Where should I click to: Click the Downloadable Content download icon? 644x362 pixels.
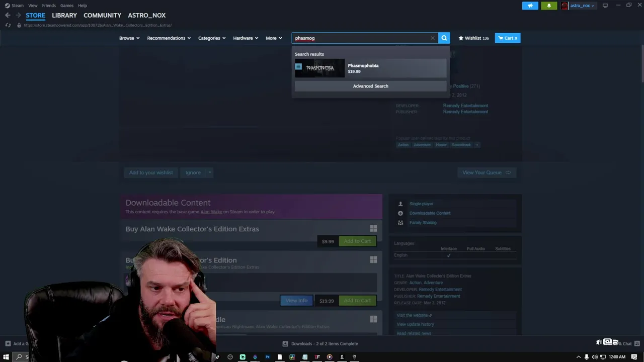click(400, 213)
